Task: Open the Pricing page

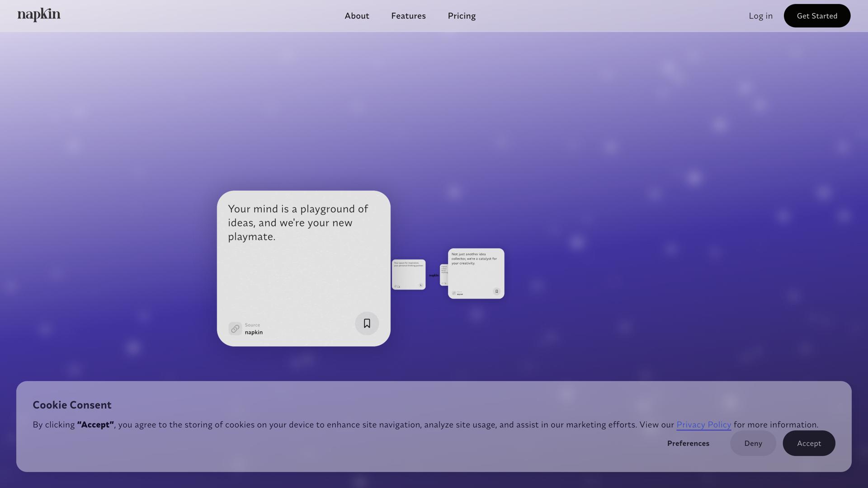Action: point(462,16)
